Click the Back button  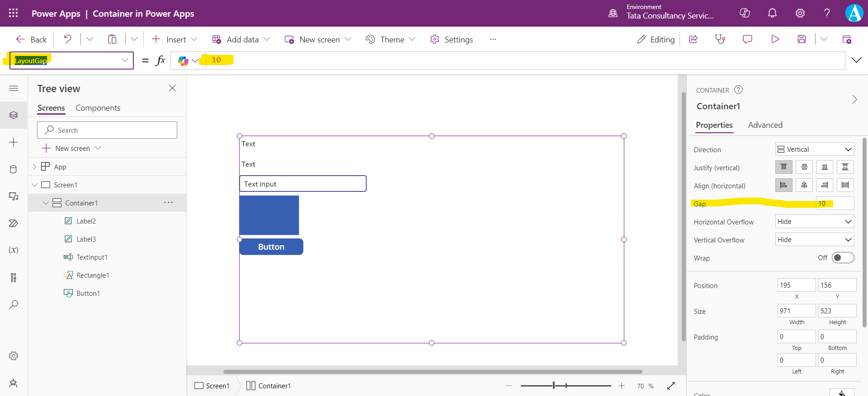(x=32, y=39)
